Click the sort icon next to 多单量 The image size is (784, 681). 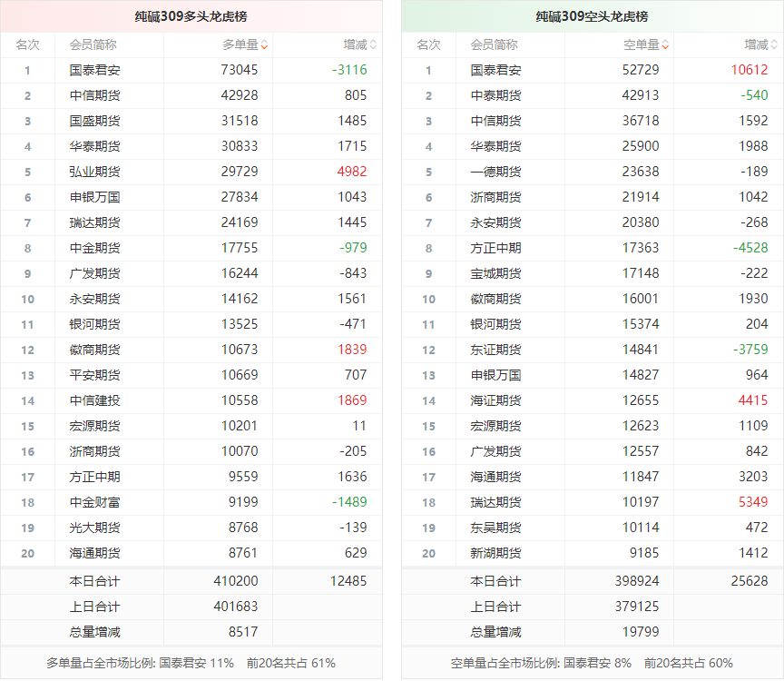click(264, 44)
